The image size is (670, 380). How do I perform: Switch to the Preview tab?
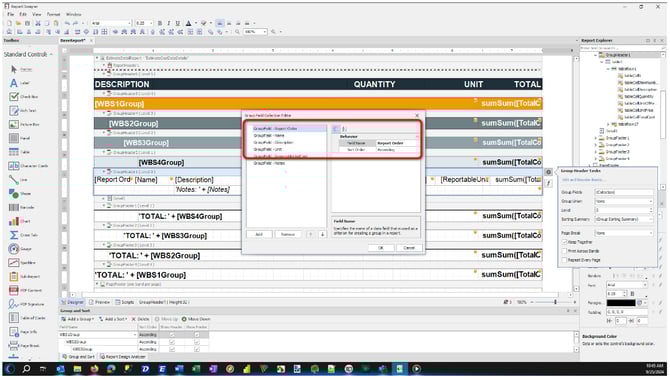point(100,302)
